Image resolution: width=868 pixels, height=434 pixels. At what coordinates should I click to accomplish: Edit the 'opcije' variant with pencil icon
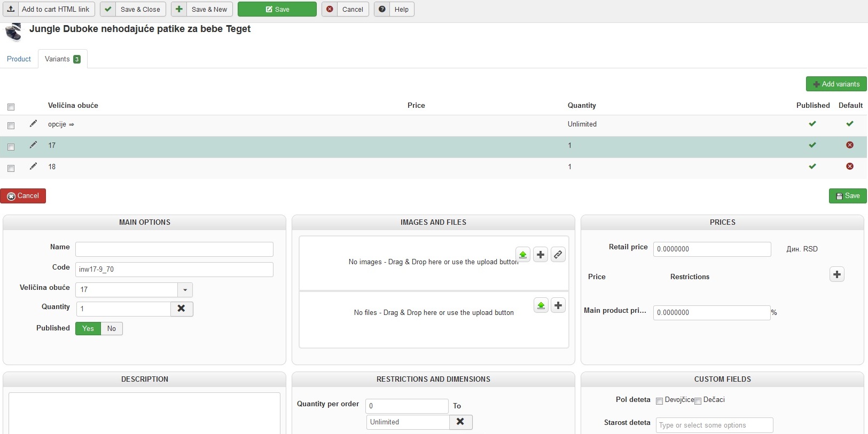(33, 124)
